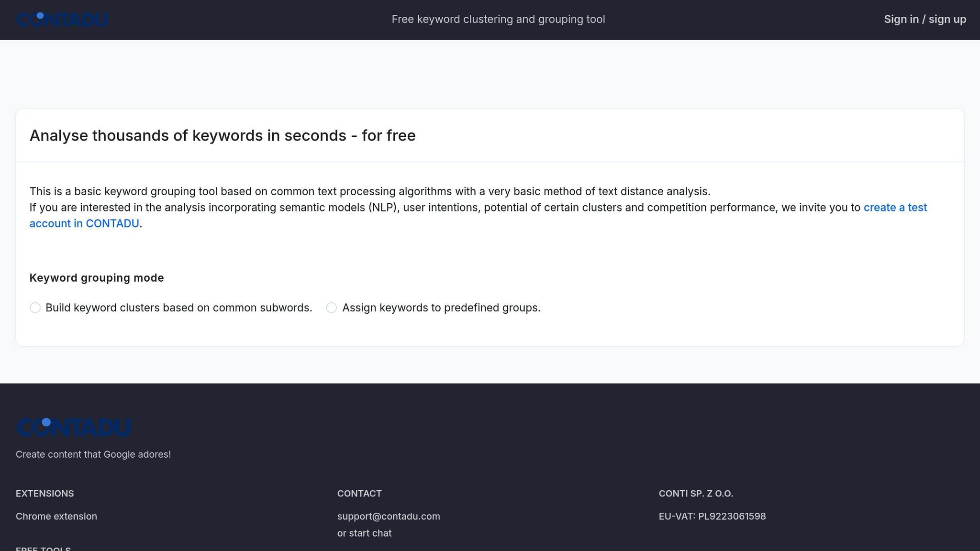Open the Chrome extension footer link

(56, 517)
